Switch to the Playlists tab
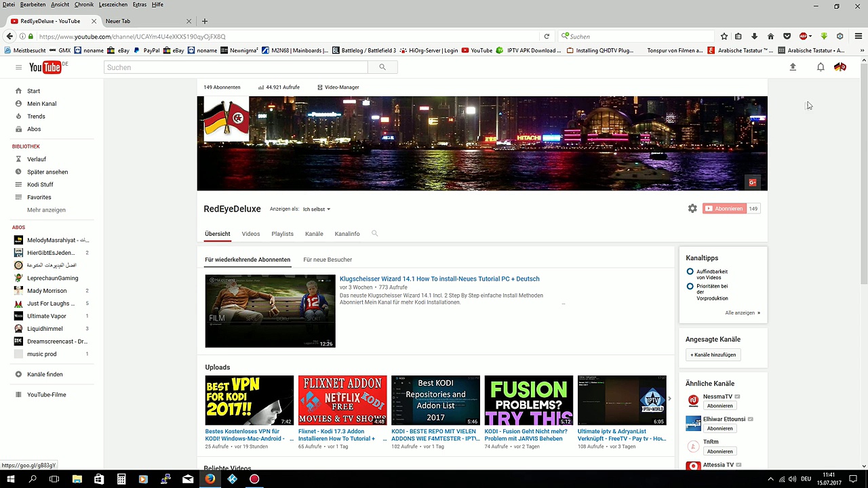 pyautogui.click(x=282, y=234)
